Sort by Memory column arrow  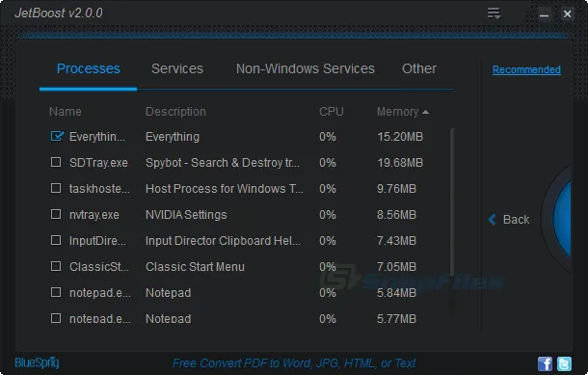tap(425, 112)
